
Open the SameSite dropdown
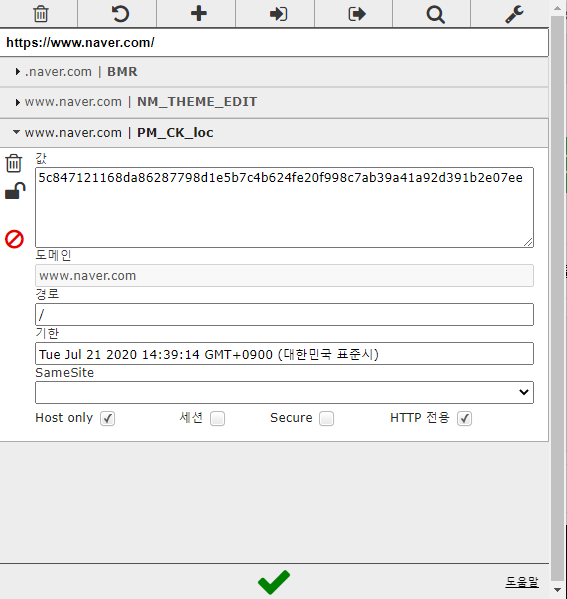point(284,392)
